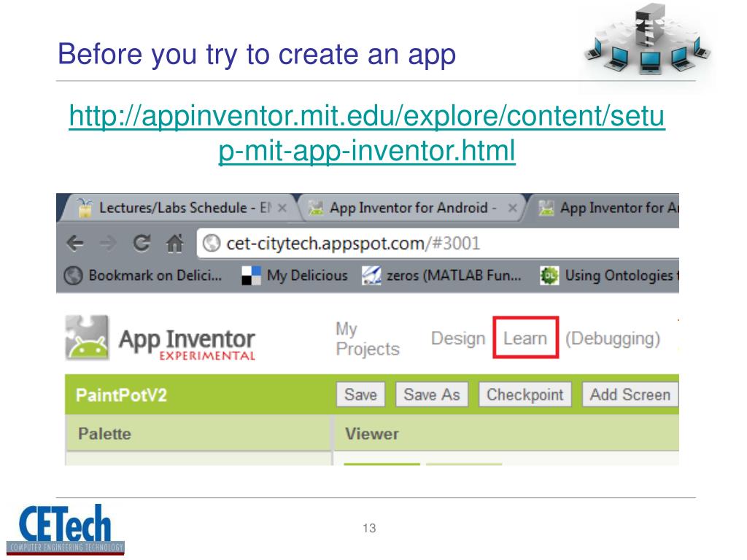Close the App Inventor for Android tab
This screenshot has width=747, height=560.
pyautogui.click(x=513, y=208)
